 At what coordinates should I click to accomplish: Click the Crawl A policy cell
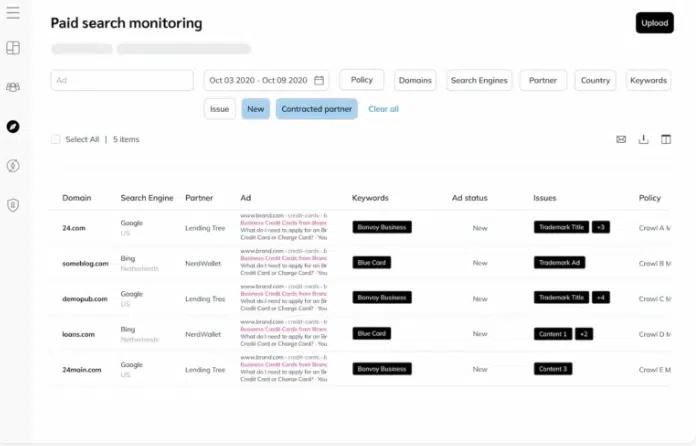tap(655, 228)
